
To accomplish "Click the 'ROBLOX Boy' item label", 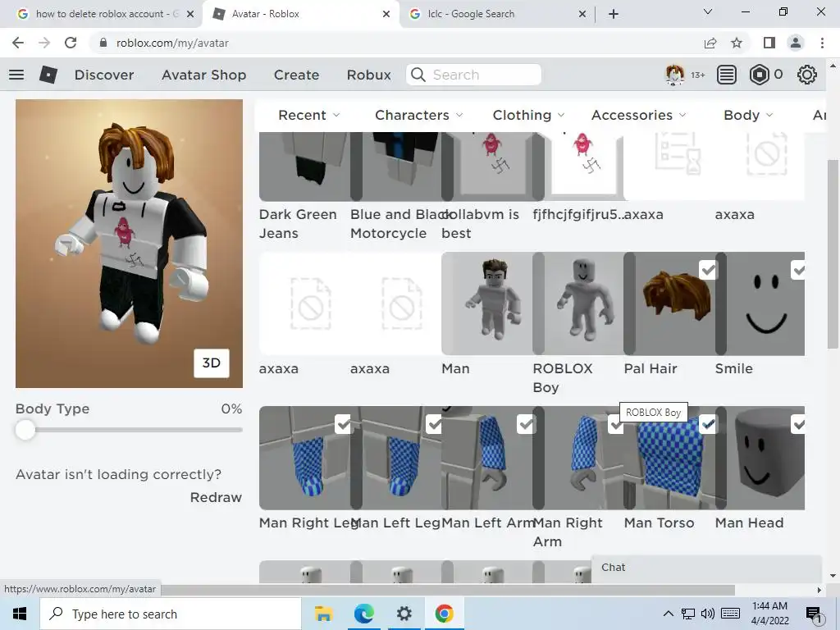I will pyautogui.click(x=563, y=377).
